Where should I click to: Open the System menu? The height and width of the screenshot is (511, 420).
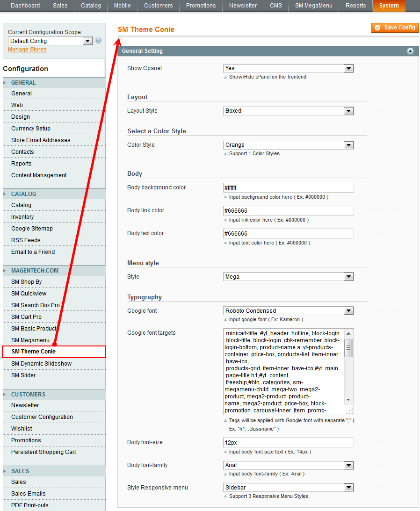(x=389, y=6)
